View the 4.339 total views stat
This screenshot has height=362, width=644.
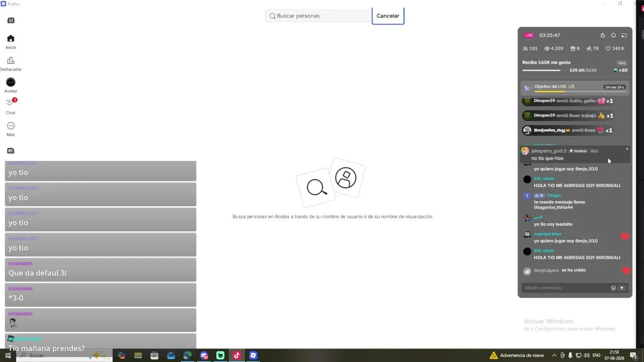[554, 49]
